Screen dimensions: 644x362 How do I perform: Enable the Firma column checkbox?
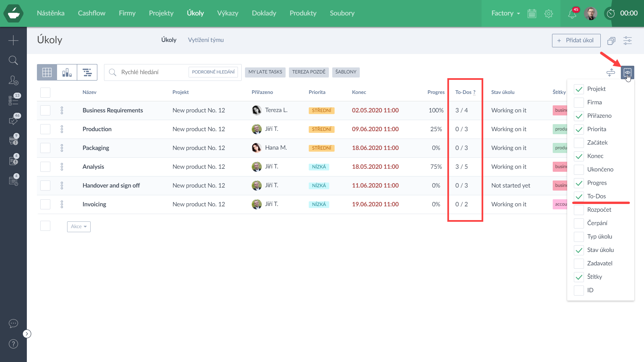coord(579,102)
